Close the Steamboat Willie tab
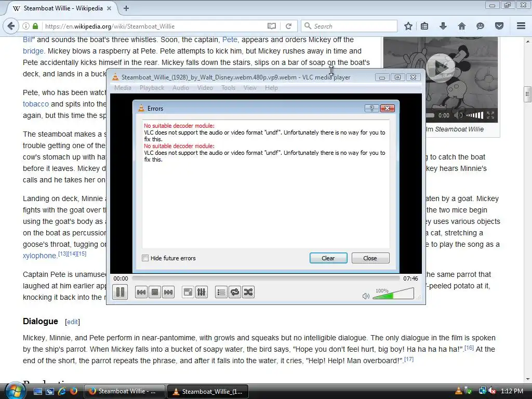 109,8
